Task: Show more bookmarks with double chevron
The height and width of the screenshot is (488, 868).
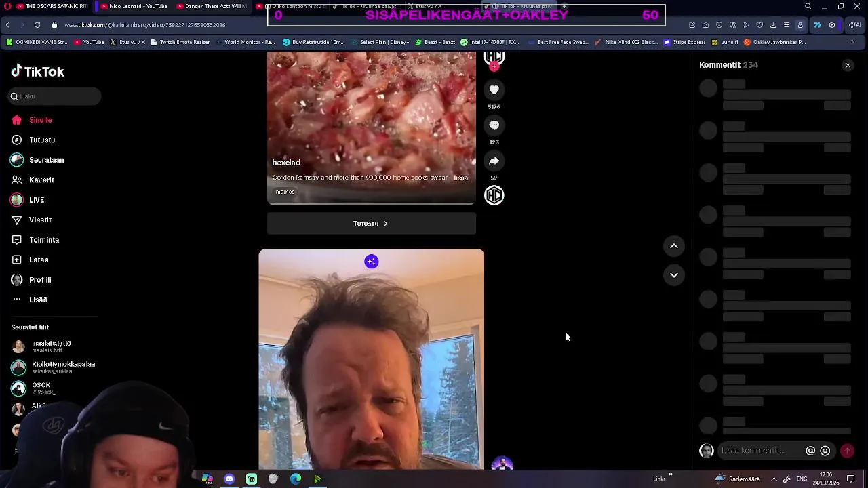Action: click(x=852, y=42)
